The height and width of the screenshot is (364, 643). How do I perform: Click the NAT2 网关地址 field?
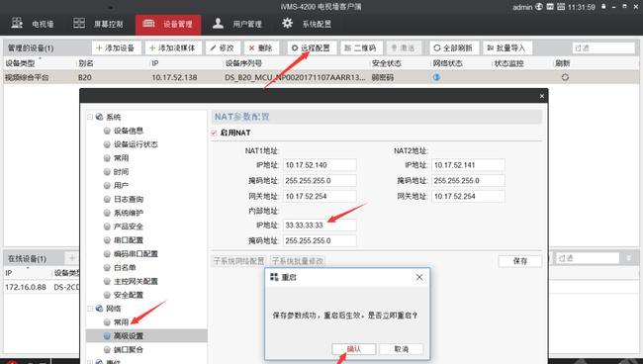pos(468,197)
